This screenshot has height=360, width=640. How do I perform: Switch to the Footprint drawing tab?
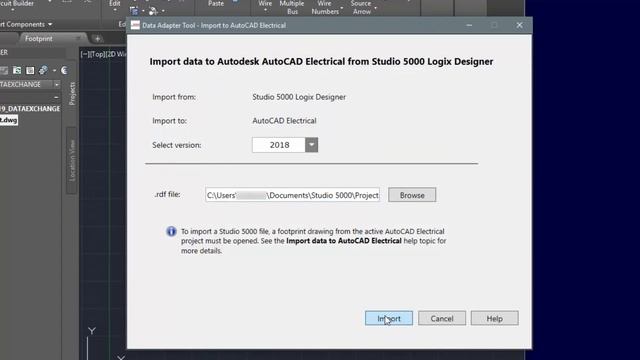pyautogui.click(x=39, y=39)
